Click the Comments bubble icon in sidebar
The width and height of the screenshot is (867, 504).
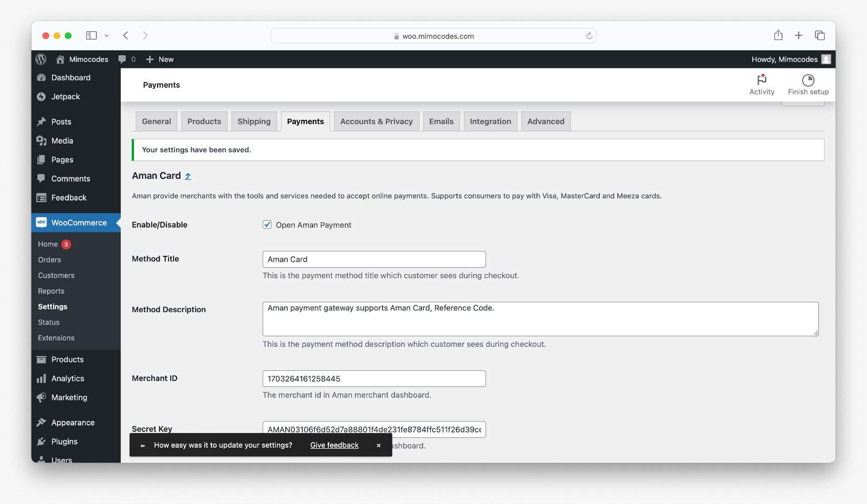click(41, 178)
